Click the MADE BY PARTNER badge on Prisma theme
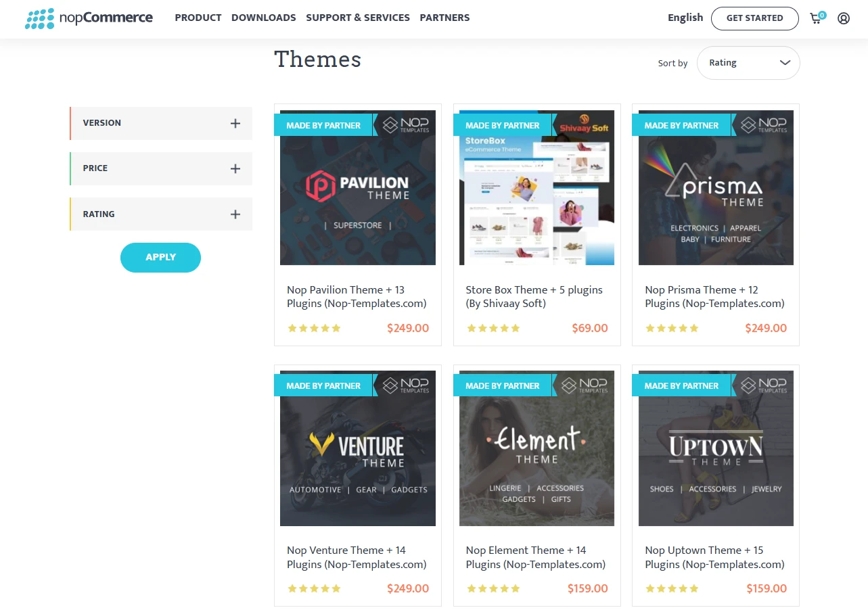Screen dimensions: 868x610 coord(681,125)
